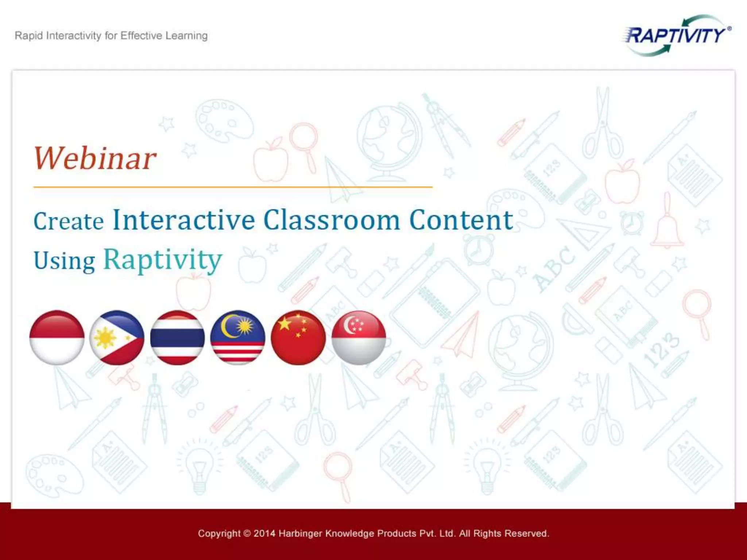Click the word 'Using' in the subtitle
747x560 pixels.
pos(64,261)
